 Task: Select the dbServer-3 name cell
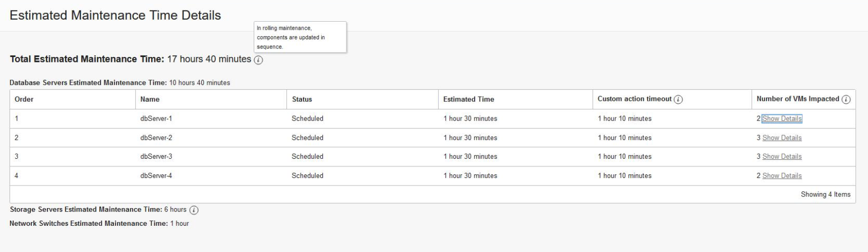(x=156, y=157)
